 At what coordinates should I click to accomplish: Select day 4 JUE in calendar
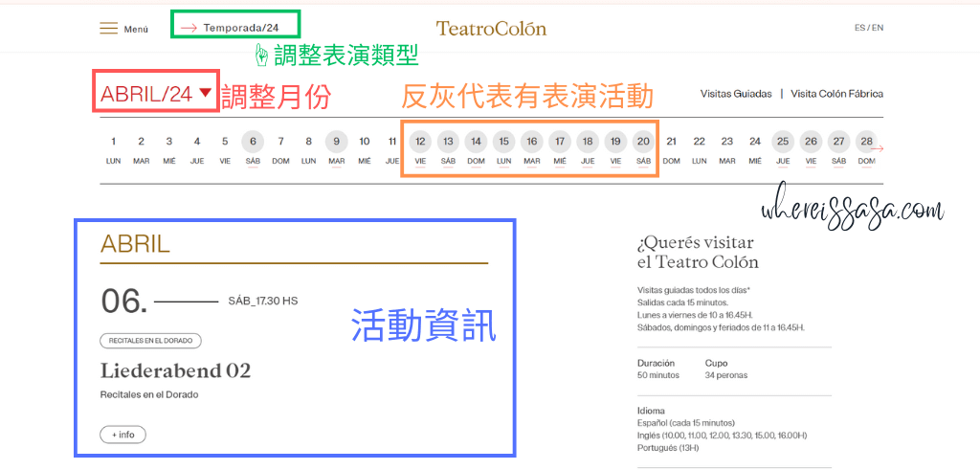pyautogui.click(x=197, y=150)
